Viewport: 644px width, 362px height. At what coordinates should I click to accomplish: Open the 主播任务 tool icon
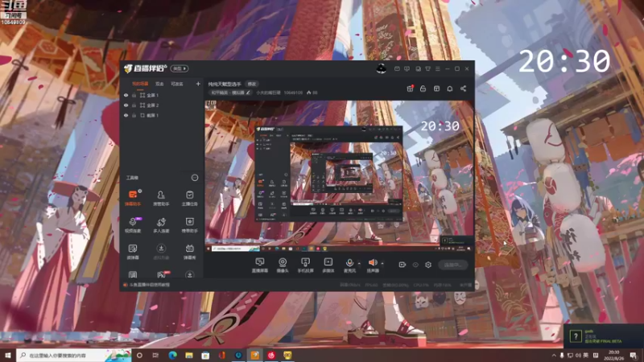[189, 198]
